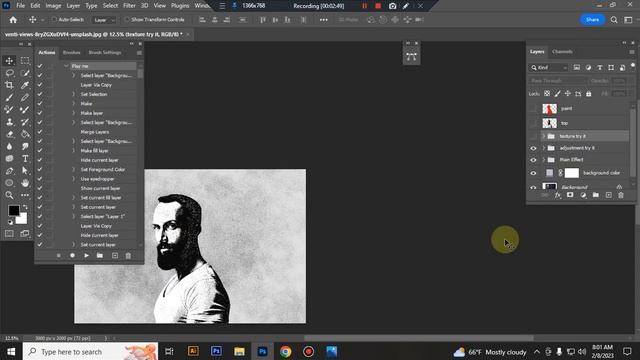
Task: Swap foreground and background colors
Action: coord(25,207)
